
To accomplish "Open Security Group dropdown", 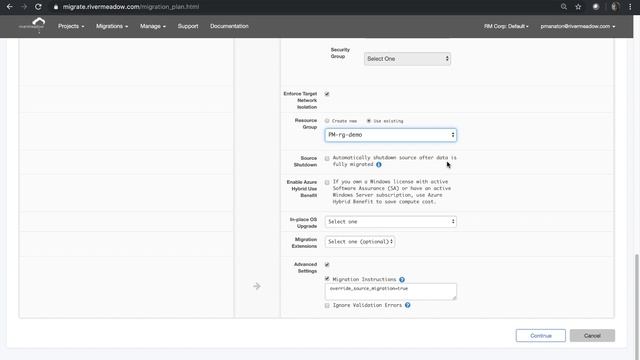I will tap(407, 59).
